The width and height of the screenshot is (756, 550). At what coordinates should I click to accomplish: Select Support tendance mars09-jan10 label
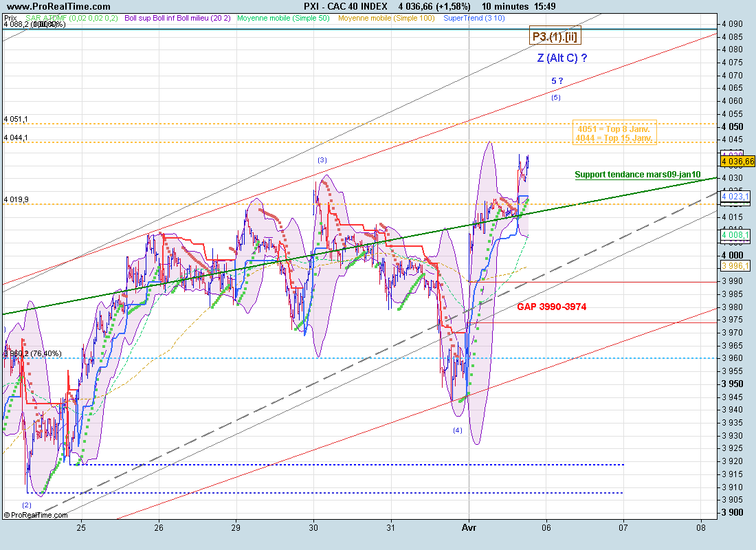tap(637, 175)
